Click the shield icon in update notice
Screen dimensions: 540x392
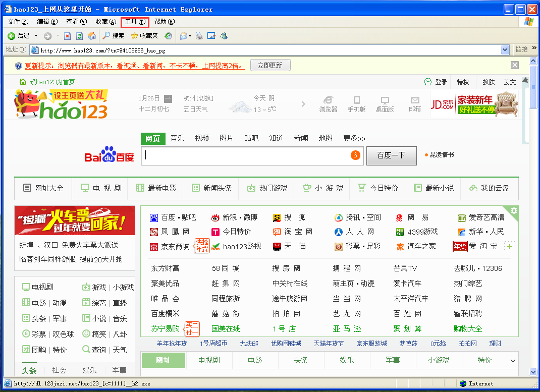19,66
